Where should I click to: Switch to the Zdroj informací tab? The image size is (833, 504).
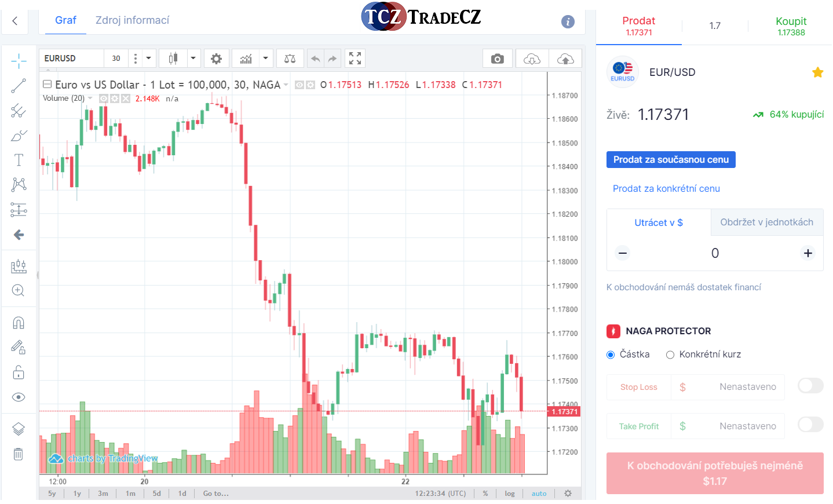[x=132, y=20]
